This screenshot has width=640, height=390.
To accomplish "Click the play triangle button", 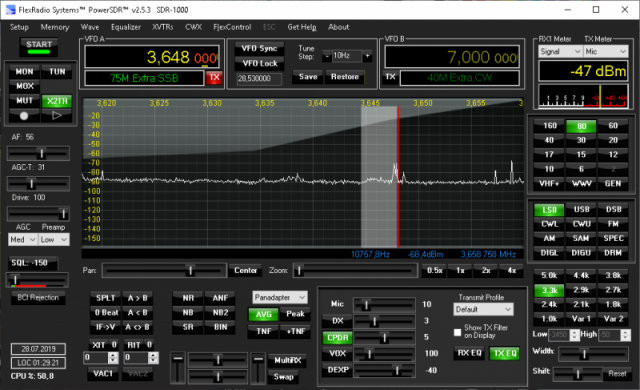I will coord(57,116).
